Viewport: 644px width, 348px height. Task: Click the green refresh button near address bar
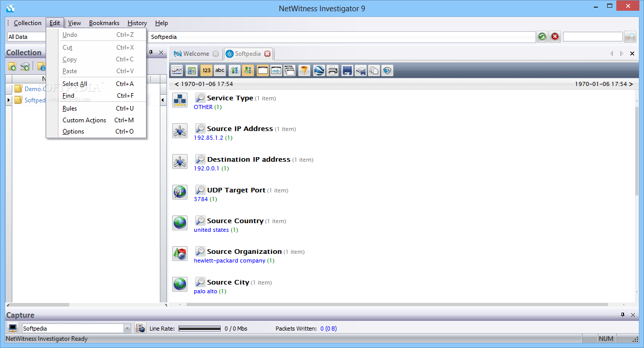(x=542, y=36)
